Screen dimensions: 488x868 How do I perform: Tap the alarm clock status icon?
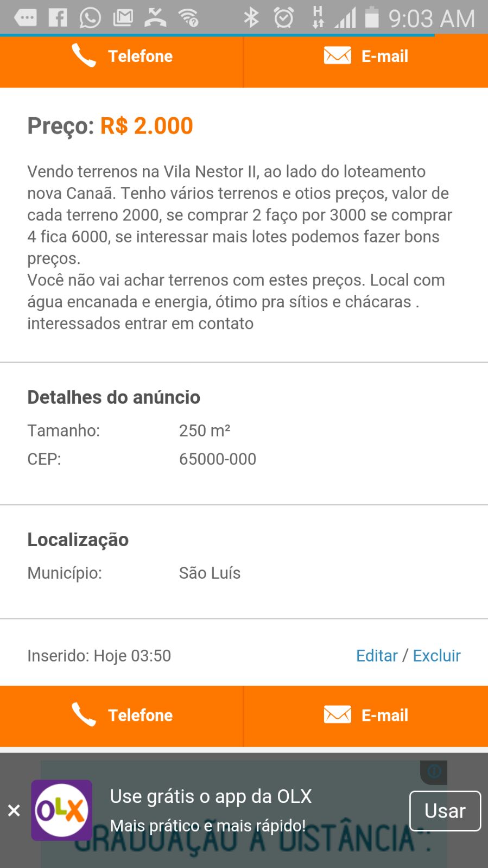pos(283,18)
